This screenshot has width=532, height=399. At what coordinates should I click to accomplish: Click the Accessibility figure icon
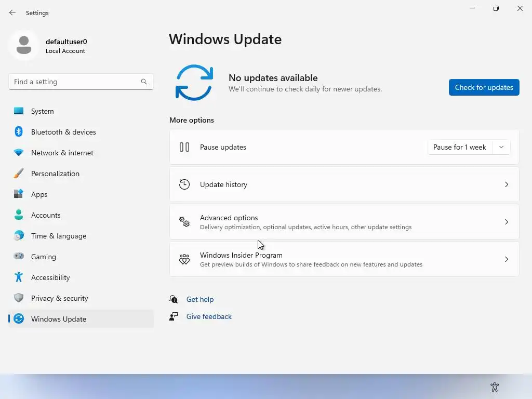tap(19, 277)
